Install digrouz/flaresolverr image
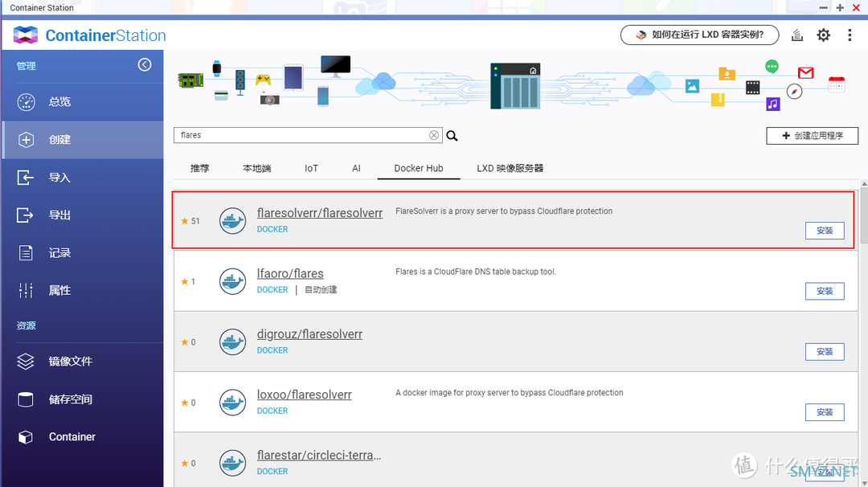The image size is (868, 487). (825, 352)
